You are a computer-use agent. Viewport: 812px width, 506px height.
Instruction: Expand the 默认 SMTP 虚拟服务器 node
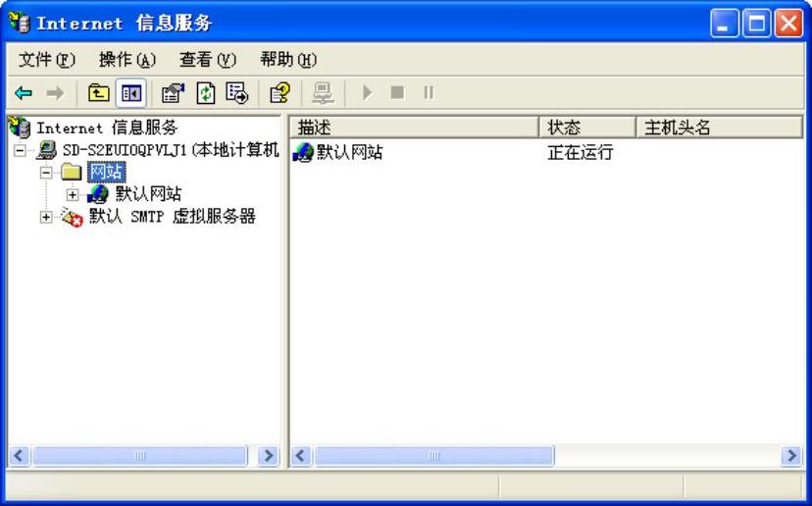[x=46, y=217]
